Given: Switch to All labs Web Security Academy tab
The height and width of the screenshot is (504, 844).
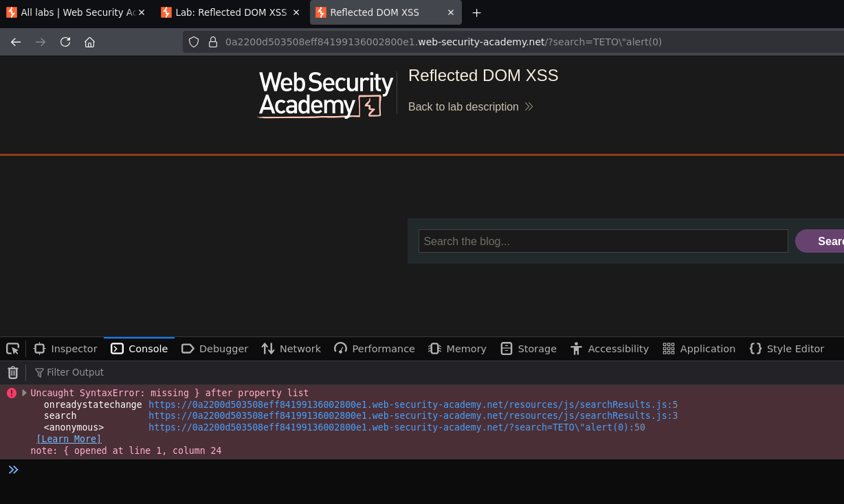Looking at the screenshot, I should (x=76, y=12).
